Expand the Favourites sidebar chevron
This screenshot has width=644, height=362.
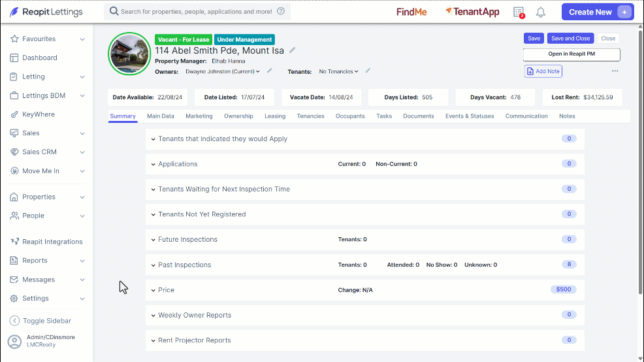82,39
